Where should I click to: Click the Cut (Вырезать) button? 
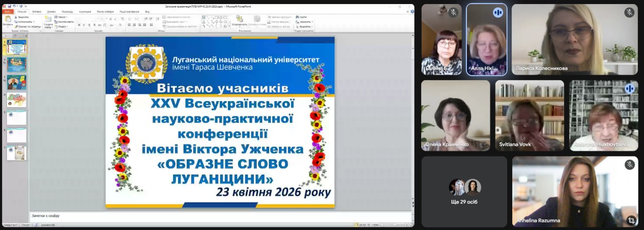(x=22, y=17)
